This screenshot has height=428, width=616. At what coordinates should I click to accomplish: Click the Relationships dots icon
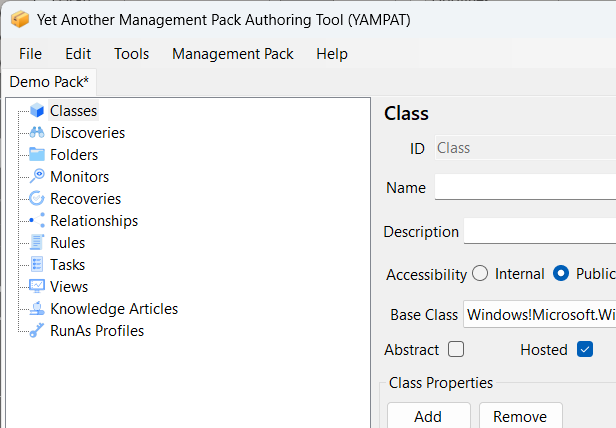point(37,221)
